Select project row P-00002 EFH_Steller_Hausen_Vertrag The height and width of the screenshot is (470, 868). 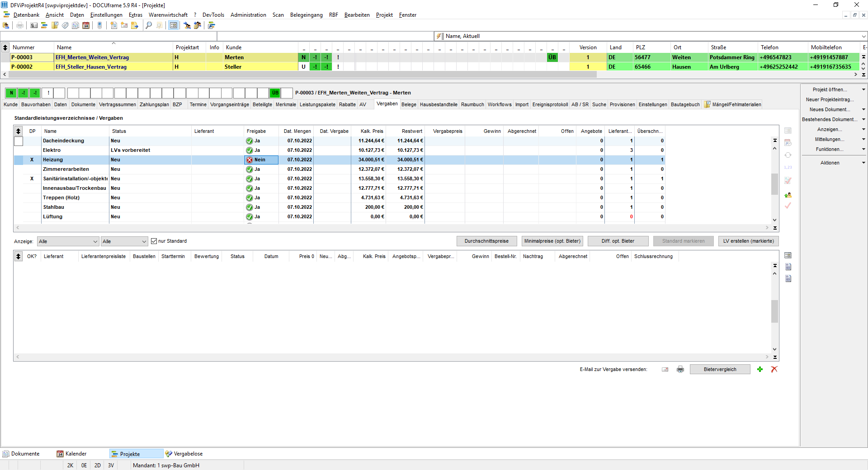429,66
